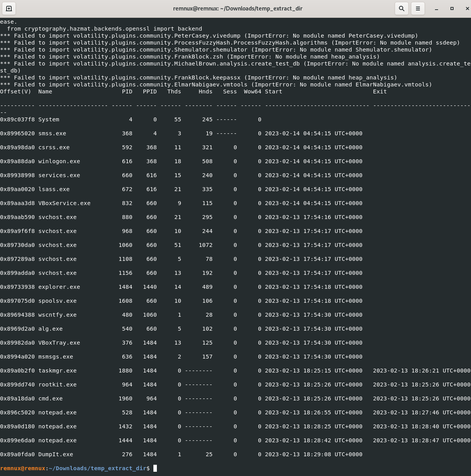
Task: Click PID 1960 in cmd.exe row
Action: click(125, 398)
